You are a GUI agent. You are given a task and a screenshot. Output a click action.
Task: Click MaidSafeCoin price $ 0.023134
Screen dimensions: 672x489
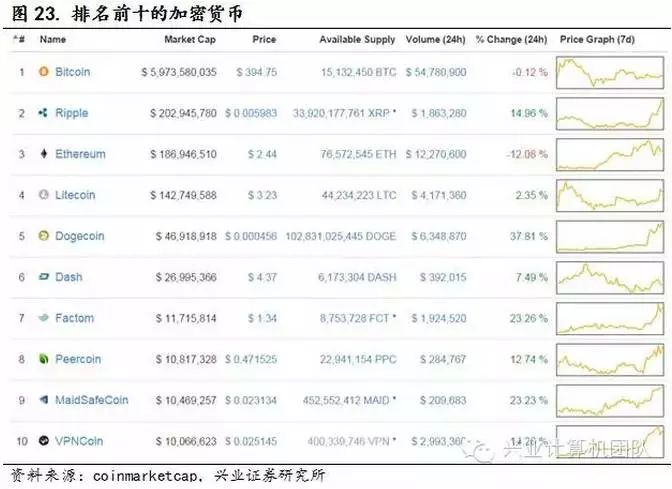point(251,400)
